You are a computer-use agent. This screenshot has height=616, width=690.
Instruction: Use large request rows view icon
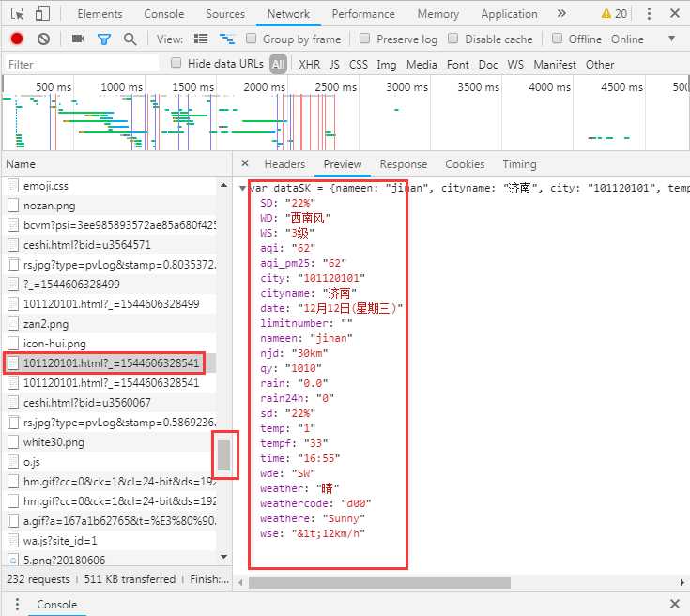(201, 38)
